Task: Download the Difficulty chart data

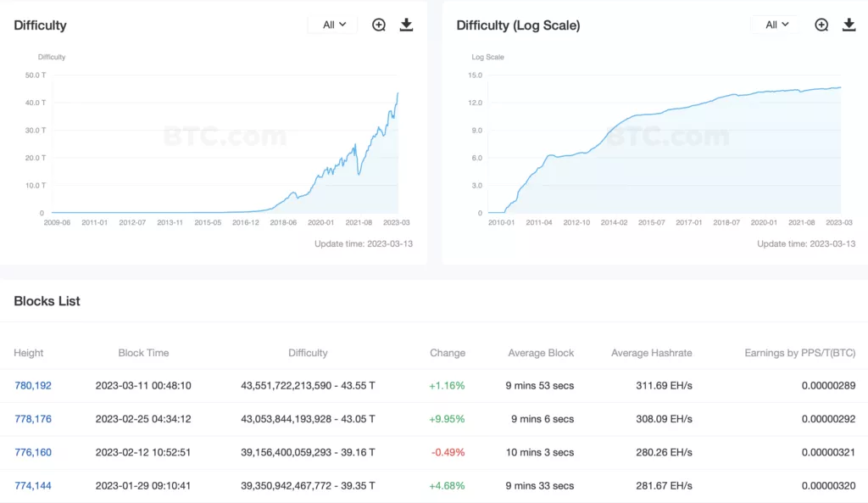Action: [x=406, y=25]
